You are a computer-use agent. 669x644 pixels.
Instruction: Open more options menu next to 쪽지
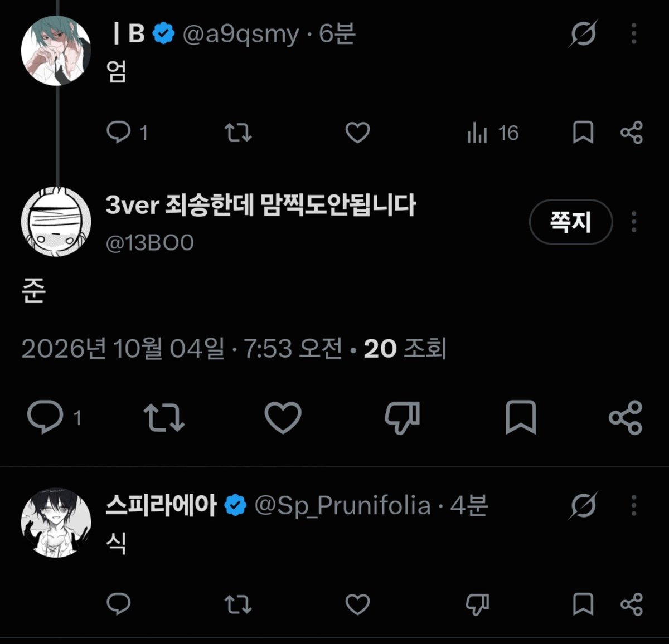[634, 222]
